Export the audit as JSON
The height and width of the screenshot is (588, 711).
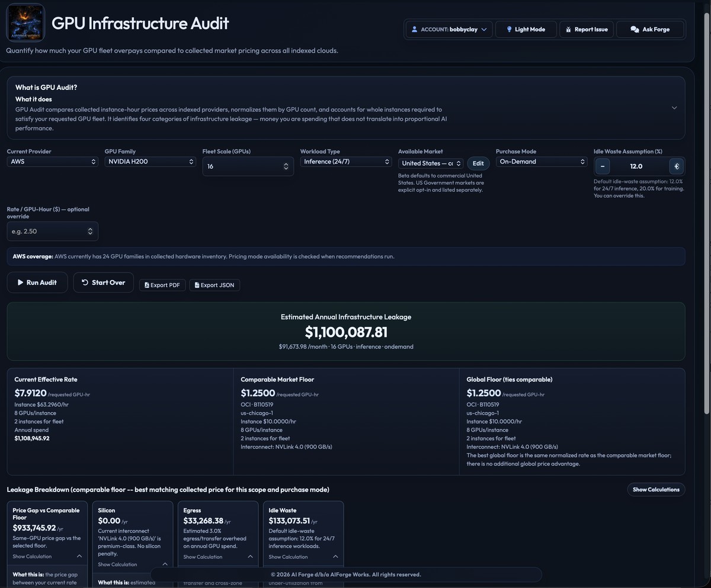(214, 285)
